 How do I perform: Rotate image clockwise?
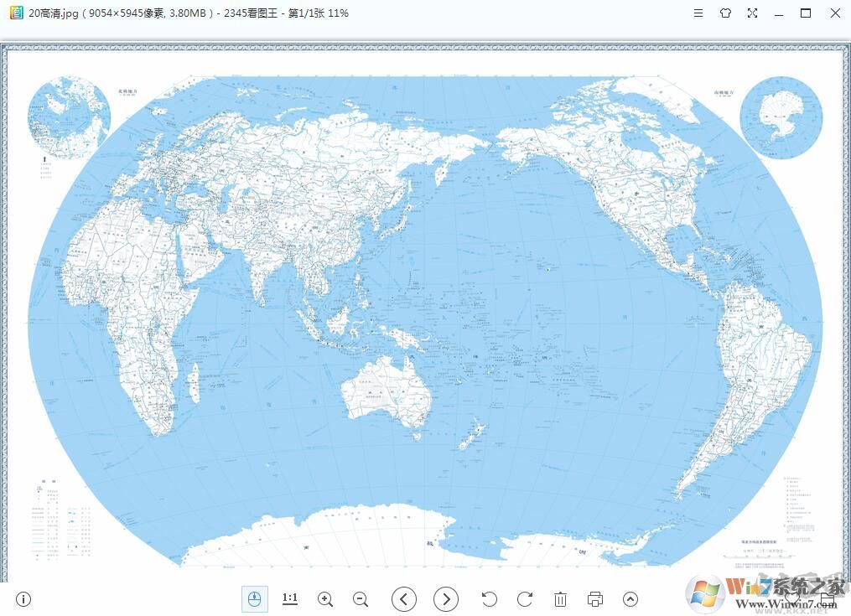click(525, 599)
